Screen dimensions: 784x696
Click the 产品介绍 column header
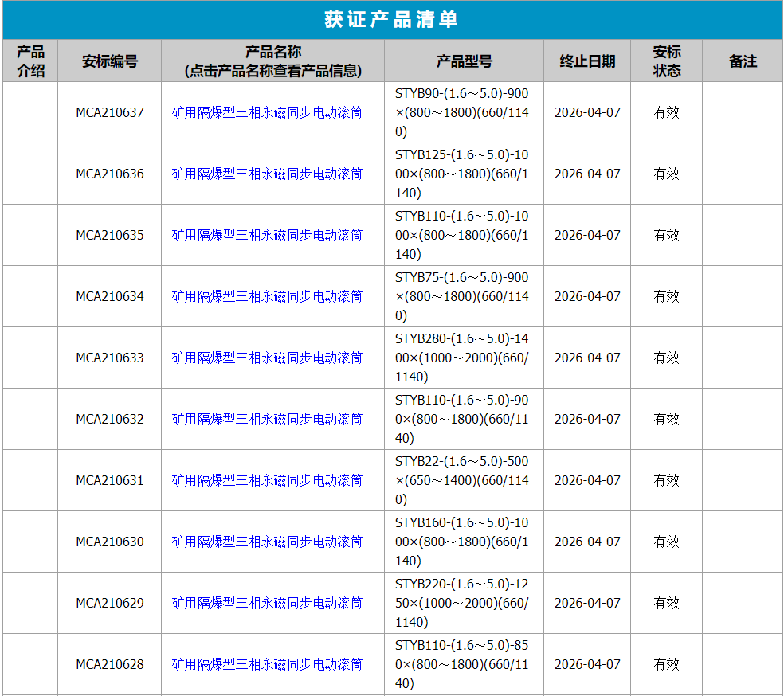[30, 61]
